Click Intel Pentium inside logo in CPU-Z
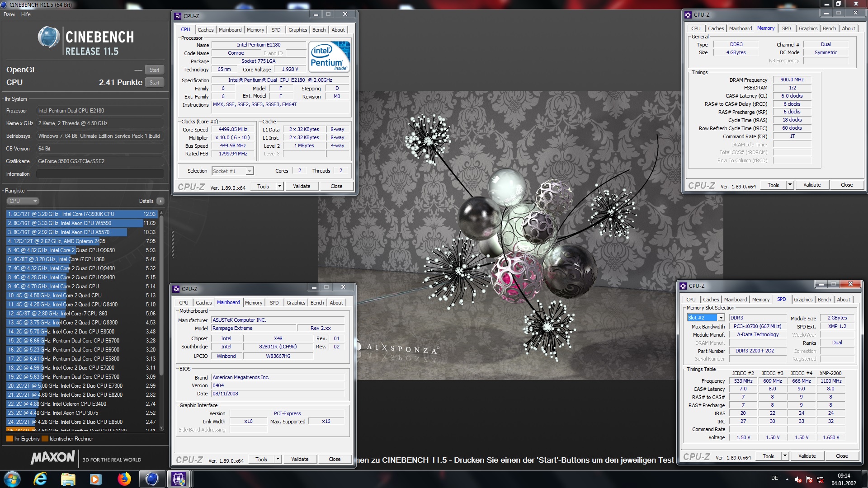The image size is (868, 488). coord(330,56)
